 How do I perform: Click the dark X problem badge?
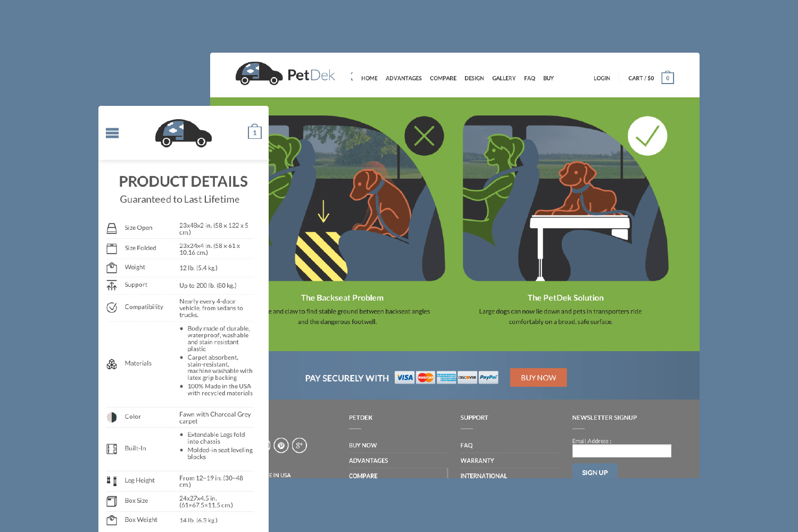424,136
